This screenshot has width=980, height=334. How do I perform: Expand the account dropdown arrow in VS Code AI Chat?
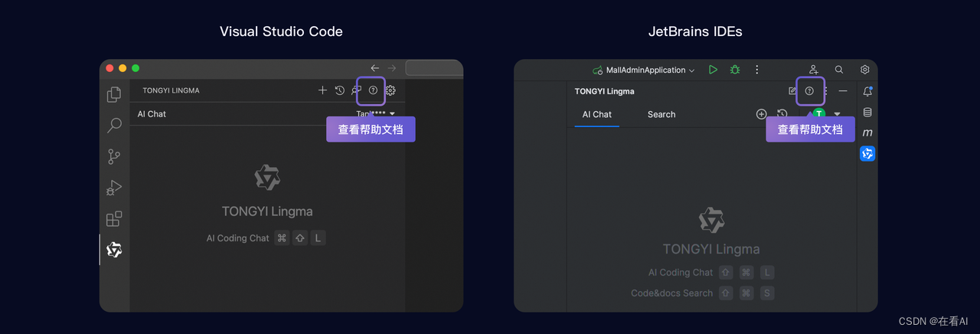click(x=393, y=114)
